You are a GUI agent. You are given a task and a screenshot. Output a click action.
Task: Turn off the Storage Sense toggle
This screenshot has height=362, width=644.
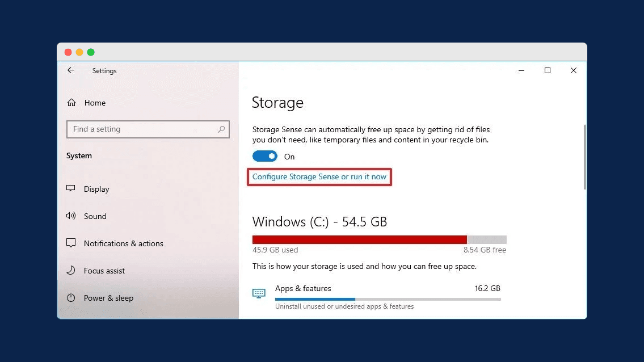click(x=265, y=157)
